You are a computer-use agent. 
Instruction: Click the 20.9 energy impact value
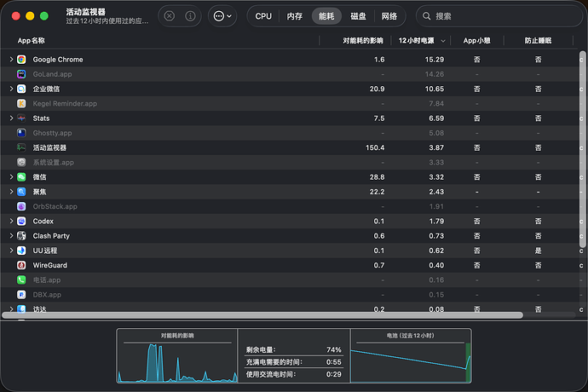pos(377,89)
